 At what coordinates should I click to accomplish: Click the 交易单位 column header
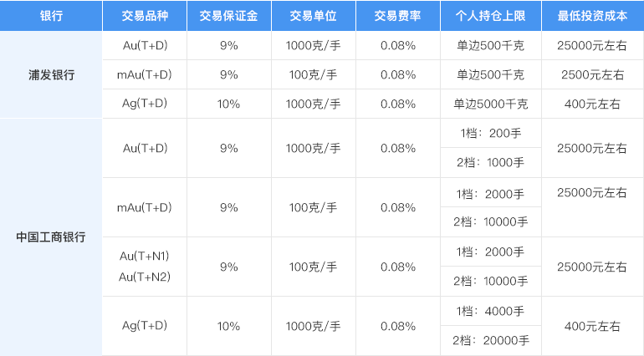(314, 16)
